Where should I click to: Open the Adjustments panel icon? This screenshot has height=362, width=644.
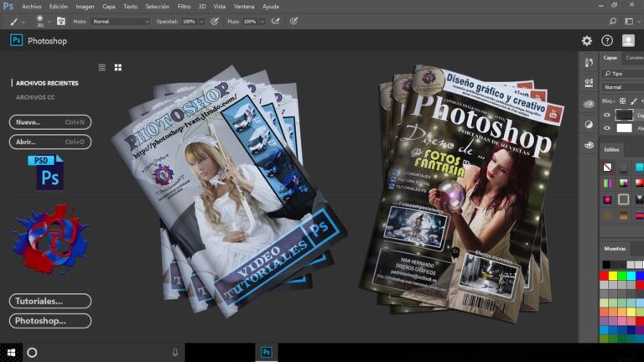[589, 124]
